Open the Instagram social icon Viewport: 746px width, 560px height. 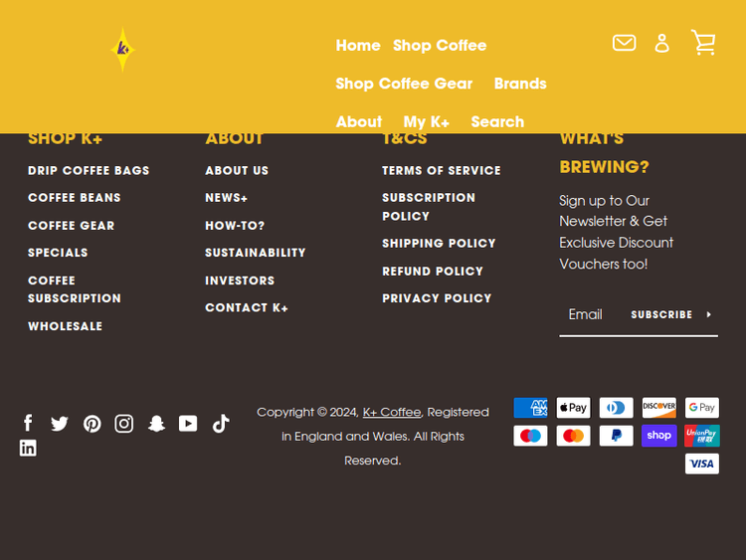pos(124,424)
